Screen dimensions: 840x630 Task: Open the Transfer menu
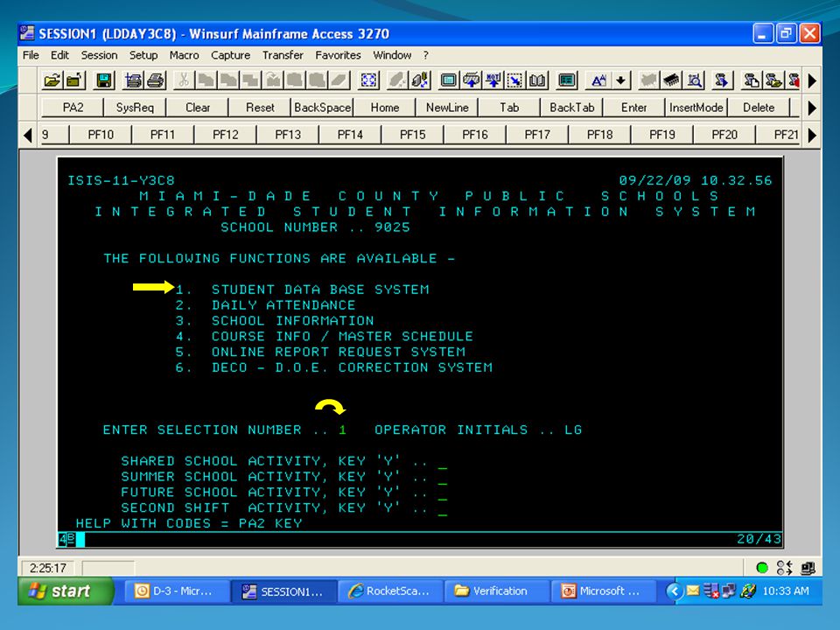283,55
